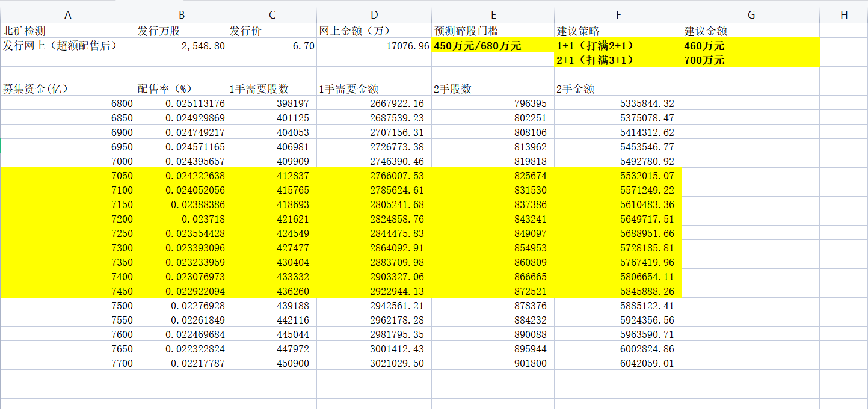Select the cell 409909
Viewport: 868px width, 409px height.
click(x=272, y=161)
